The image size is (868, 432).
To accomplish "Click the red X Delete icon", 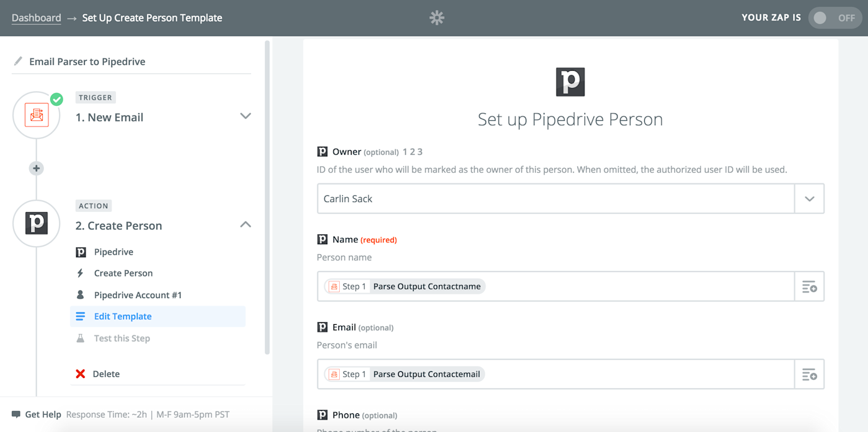I will click(x=81, y=374).
